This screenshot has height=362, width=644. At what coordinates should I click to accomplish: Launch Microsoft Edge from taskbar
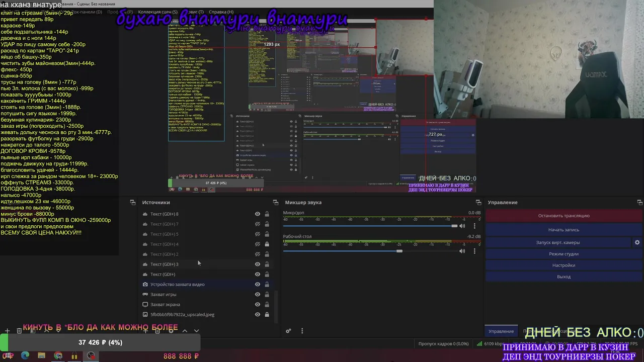click(x=25, y=355)
